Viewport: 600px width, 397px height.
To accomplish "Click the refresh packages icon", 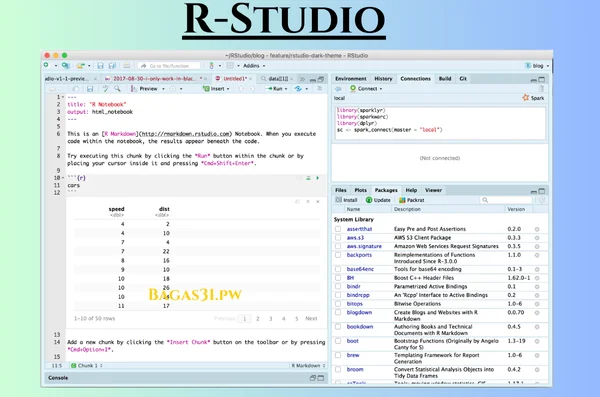I will [541, 200].
